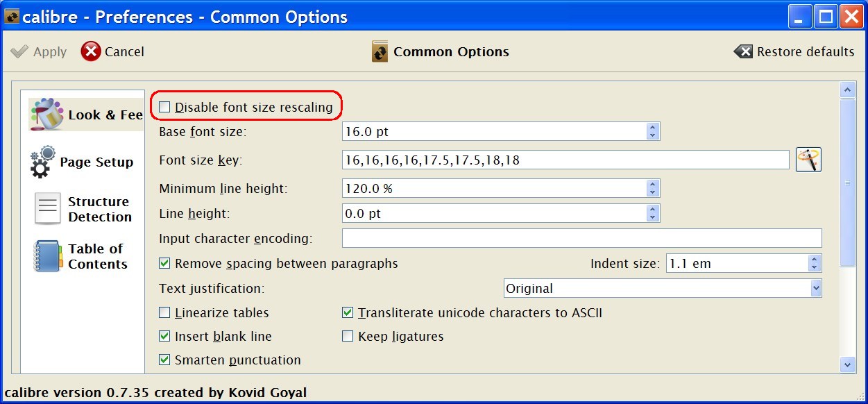This screenshot has height=404, width=868.
Task: Select the Look & Feel section icon
Action: coord(47,114)
